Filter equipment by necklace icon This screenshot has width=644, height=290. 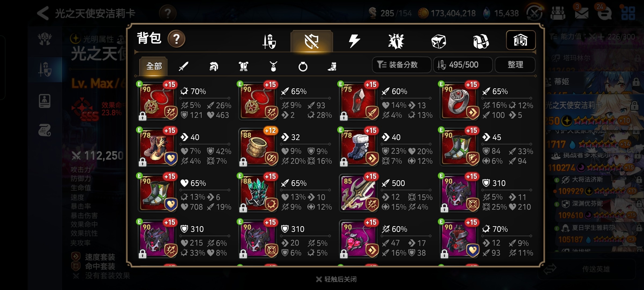(x=273, y=66)
